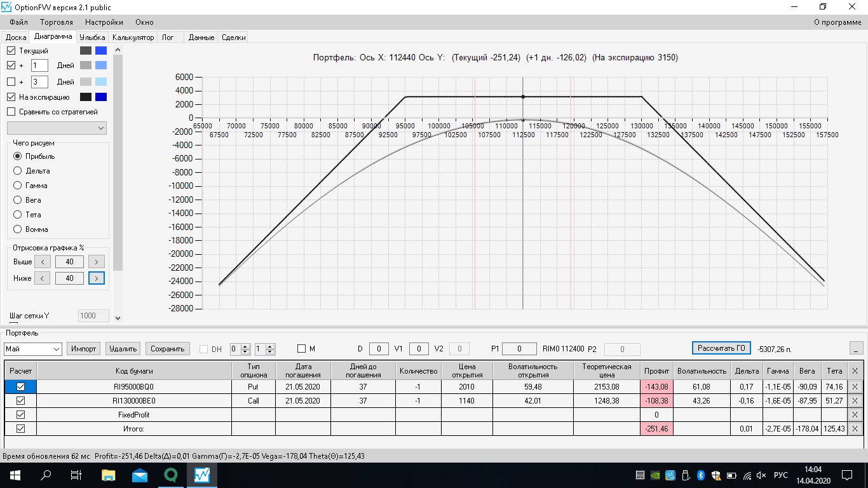The height and width of the screenshot is (488, 868).
Task: Open the Mail app on the taskbar
Action: [140, 475]
